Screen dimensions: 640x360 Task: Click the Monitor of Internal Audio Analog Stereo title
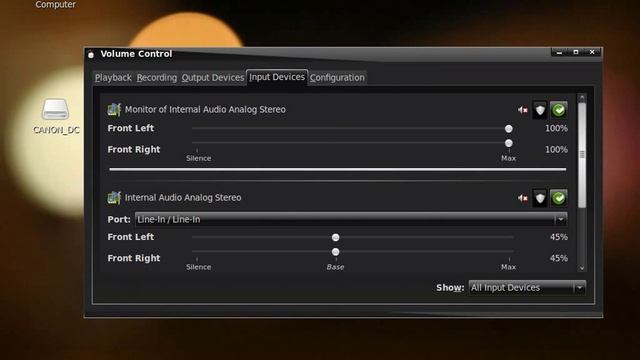pos(205,109)
